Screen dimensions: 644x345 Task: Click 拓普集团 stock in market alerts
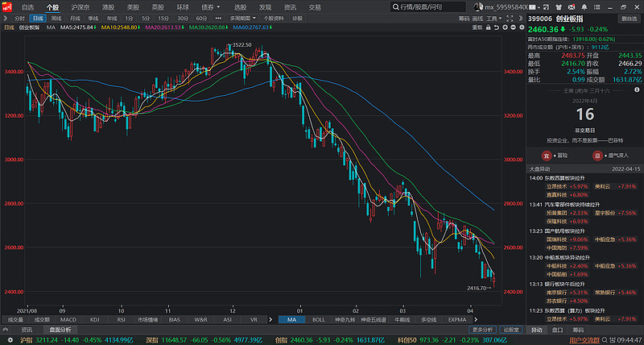555,213
